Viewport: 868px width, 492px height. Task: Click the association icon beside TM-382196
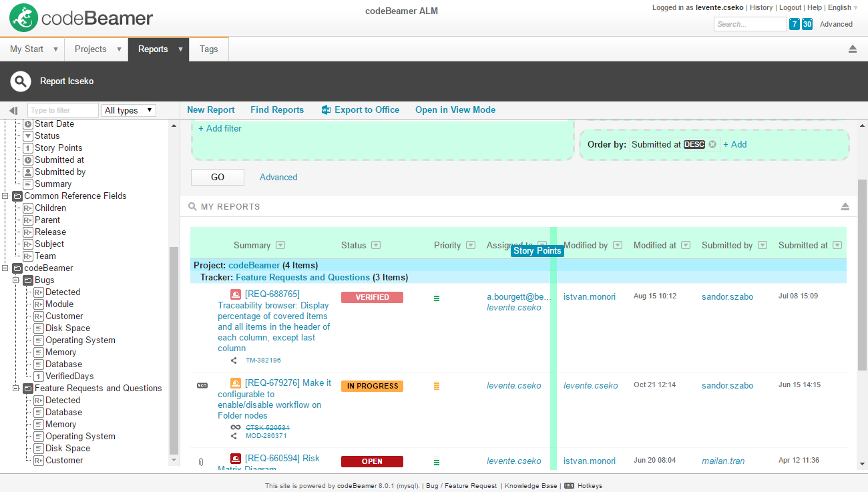234,360
